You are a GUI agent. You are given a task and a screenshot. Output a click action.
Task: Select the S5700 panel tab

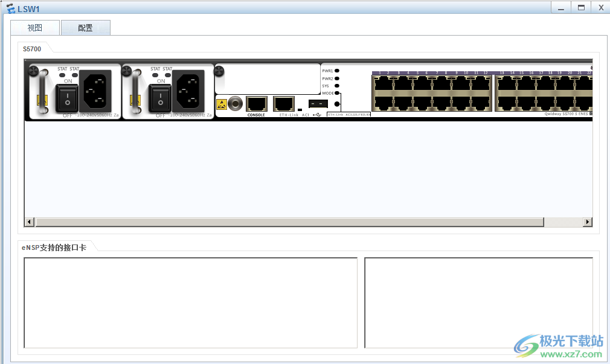[x=32, y=49]
